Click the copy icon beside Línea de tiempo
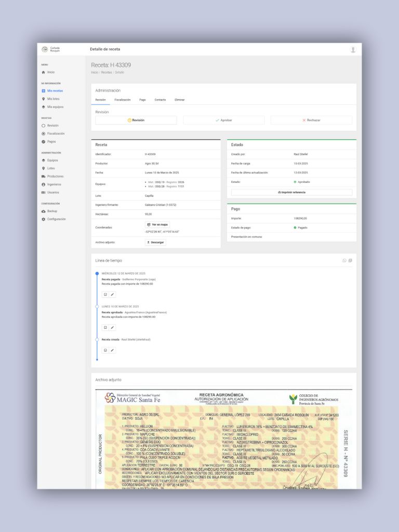 pos(350,260)
